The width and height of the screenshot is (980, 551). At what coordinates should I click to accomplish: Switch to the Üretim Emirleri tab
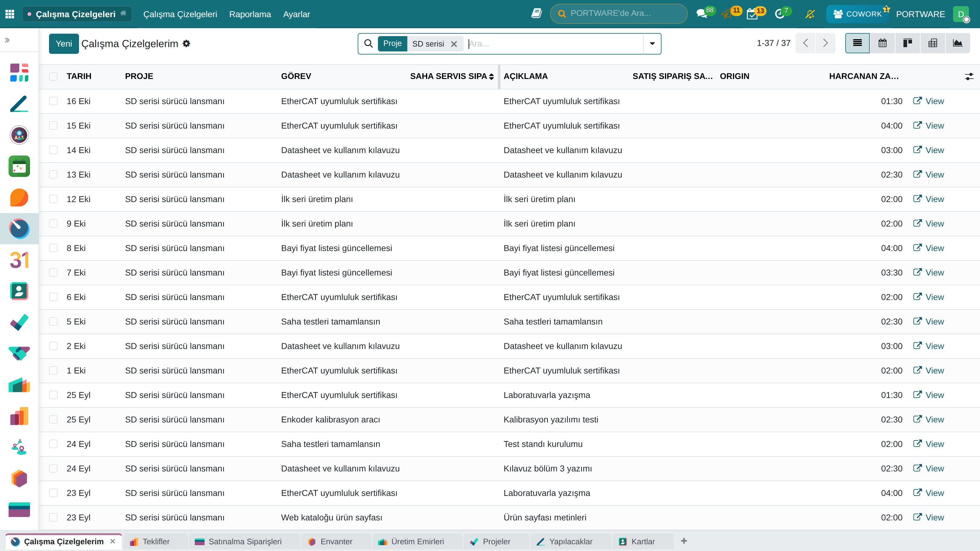[417, 542]
